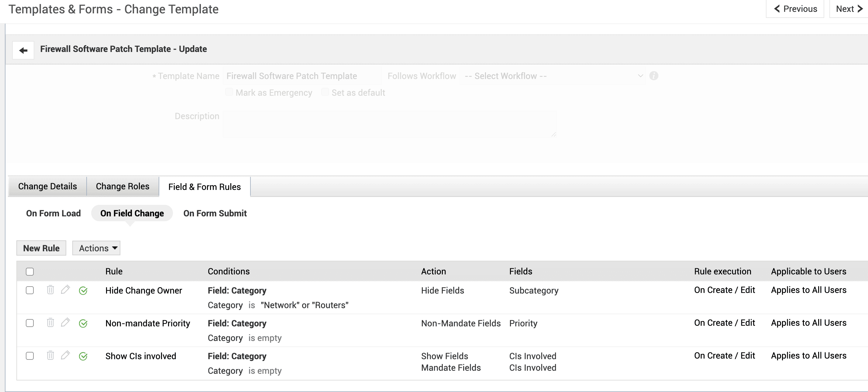Open the Actions dropdown

click(96, 248)
